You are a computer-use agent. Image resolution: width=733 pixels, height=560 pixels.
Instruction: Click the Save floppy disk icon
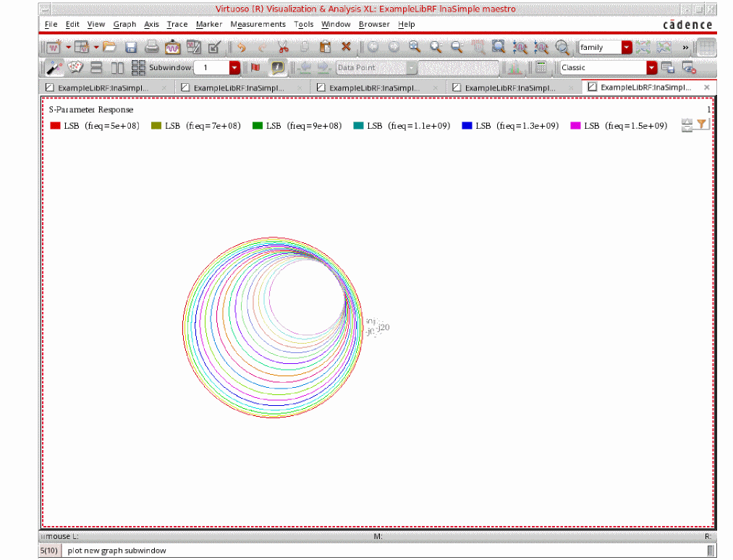(x=131, y=47)
